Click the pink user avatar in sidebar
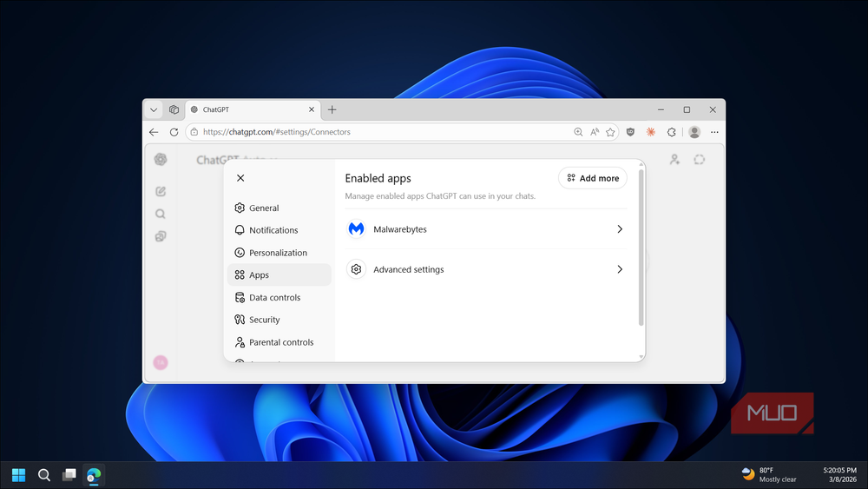This screenshot has width=868, height=489. (161, 363)
